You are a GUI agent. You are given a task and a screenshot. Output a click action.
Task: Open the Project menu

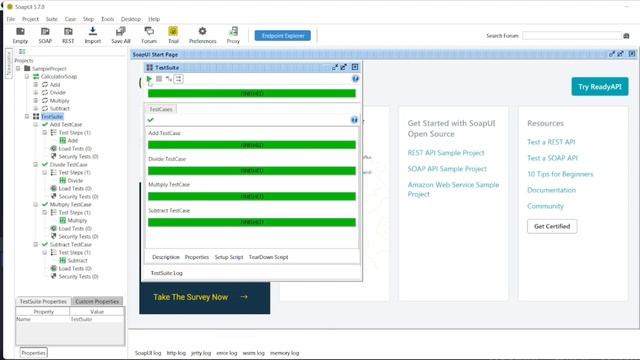pyautogui.click(x=31, y=19)
